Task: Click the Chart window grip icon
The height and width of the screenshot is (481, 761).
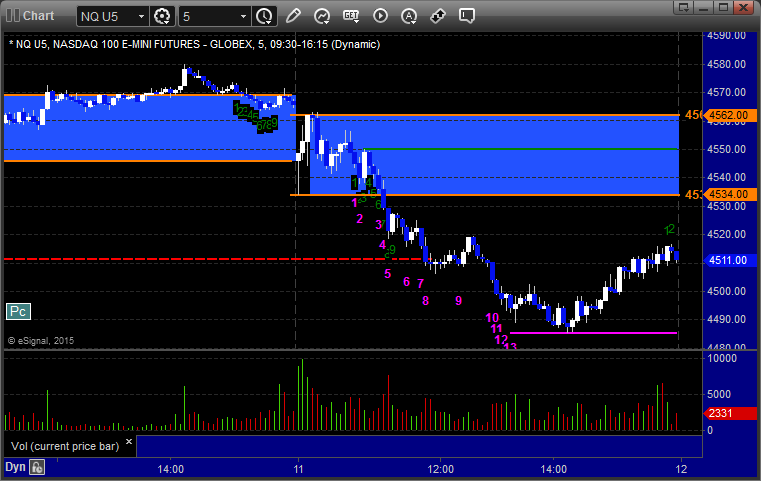Action: pos(13,16)
